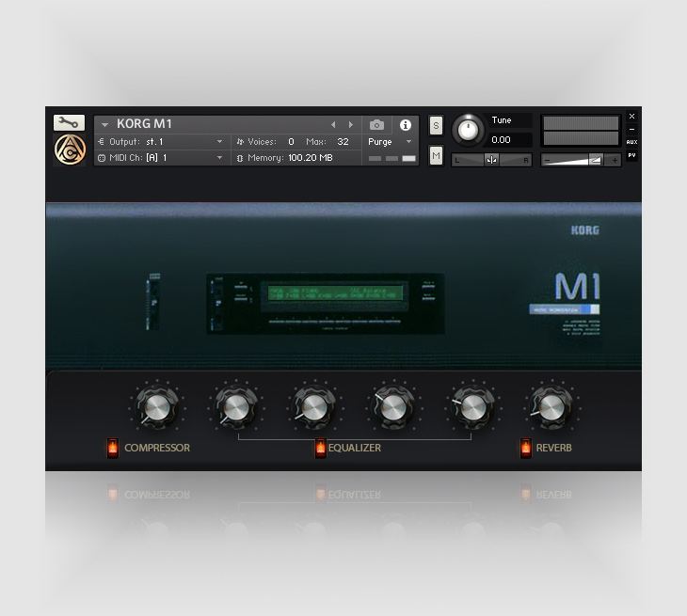This screenshot has width=687, height=616.
Task: Click the Tune knob
Action: click(x=468, y=130)
